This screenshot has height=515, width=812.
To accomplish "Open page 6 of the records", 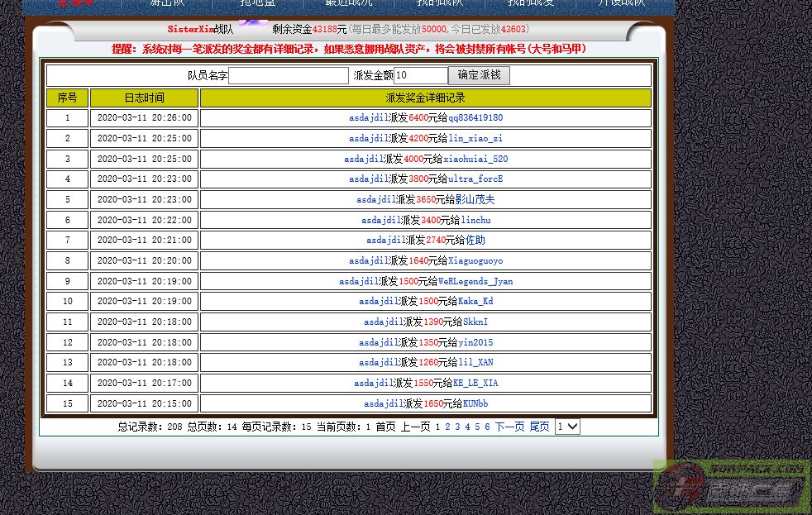I will pyautogui.click(x=487, y=427).
